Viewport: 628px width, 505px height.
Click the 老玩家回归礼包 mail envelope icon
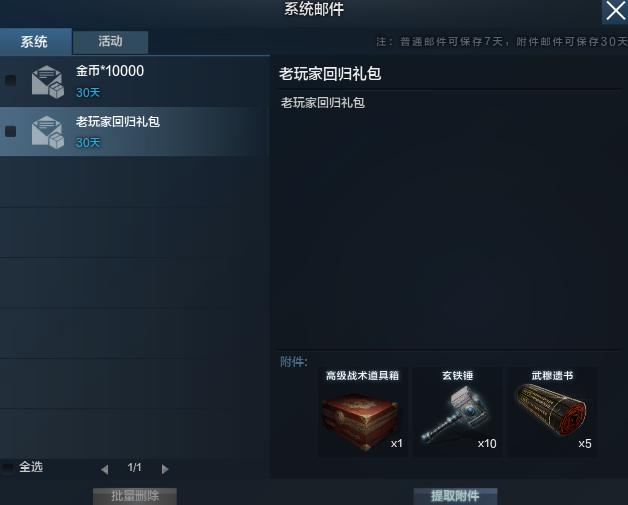(x=48, y=132)
